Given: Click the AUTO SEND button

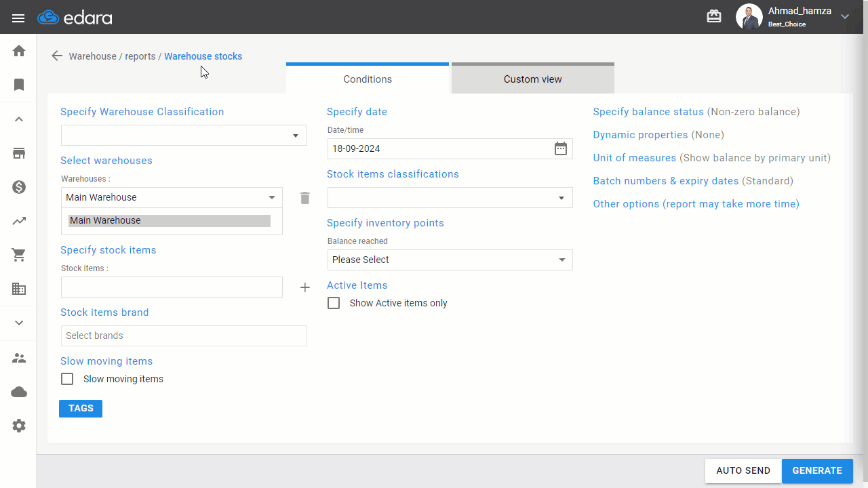Looking at the screenshot, I should click(x=743, y=471).
